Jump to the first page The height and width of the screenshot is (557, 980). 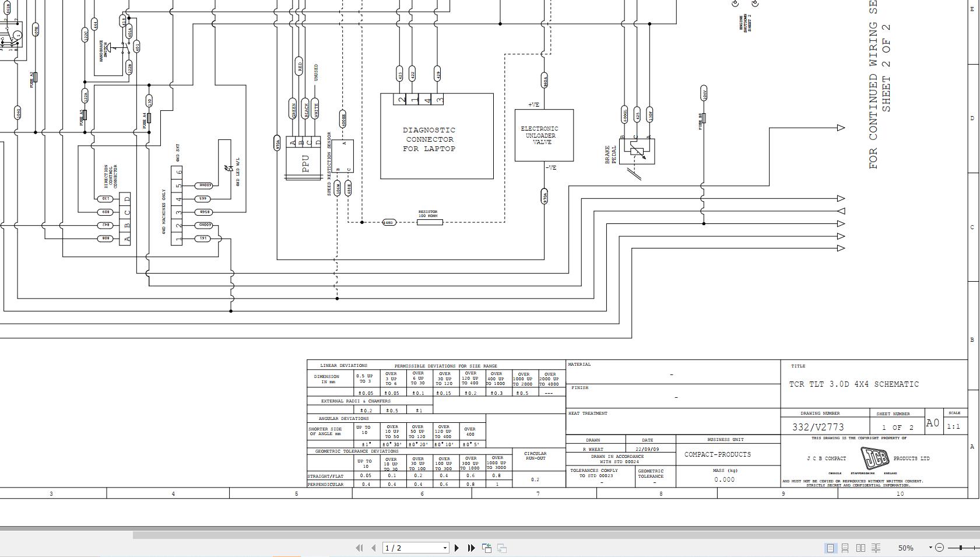(360, 548)
